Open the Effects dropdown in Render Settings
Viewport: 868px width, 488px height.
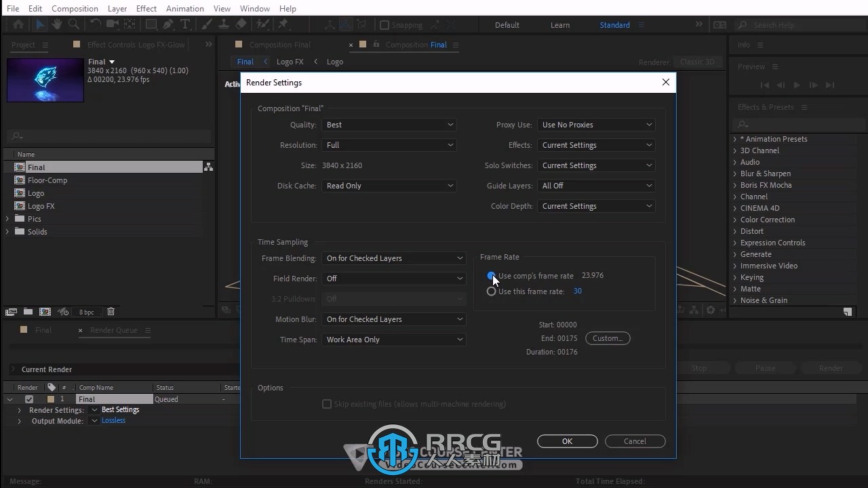(x=597, y=145)
